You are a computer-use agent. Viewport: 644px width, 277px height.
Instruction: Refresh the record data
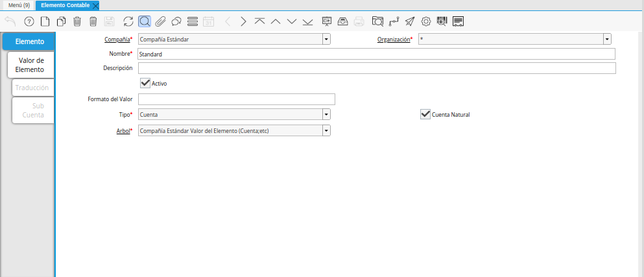tap(128, 21)
